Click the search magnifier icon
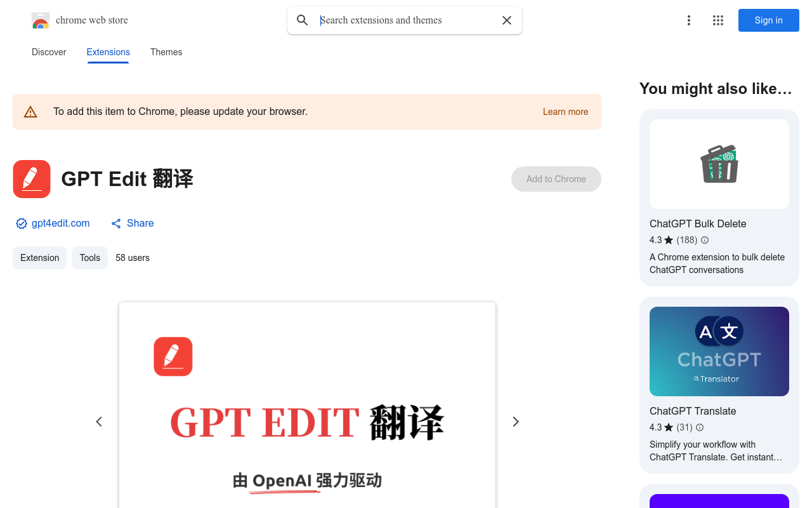 pyautogui.click(x=303, y=20)
